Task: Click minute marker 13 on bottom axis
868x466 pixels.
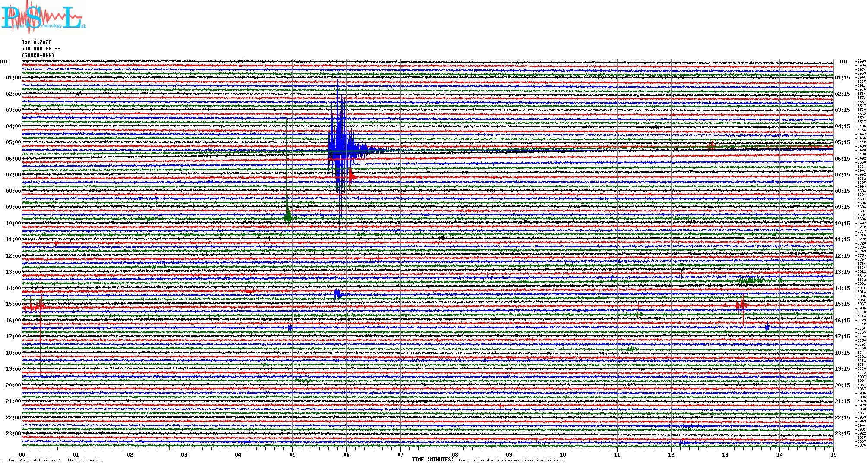Action: [725, 455]
